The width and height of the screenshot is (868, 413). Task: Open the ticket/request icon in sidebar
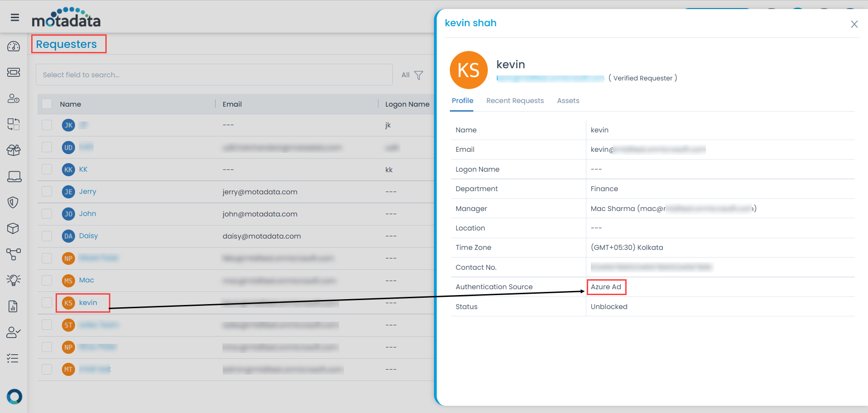tap(14, 72)
